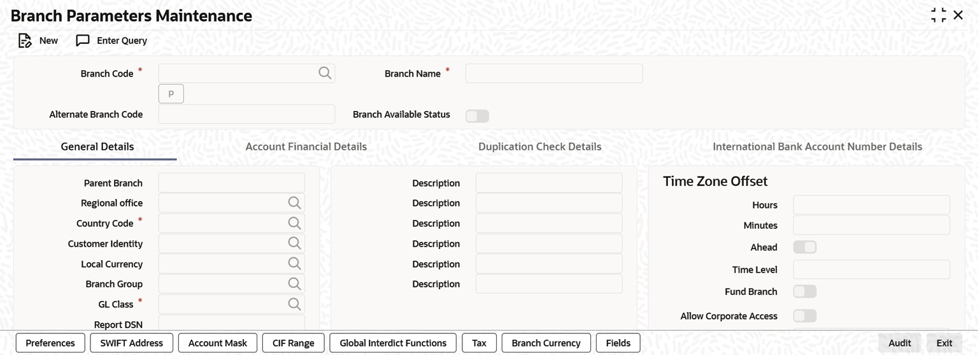Open the Branch Code search lookup
The height and width of the screenshot is (355, 980).
pyautogui.click(x=325, y=73)
